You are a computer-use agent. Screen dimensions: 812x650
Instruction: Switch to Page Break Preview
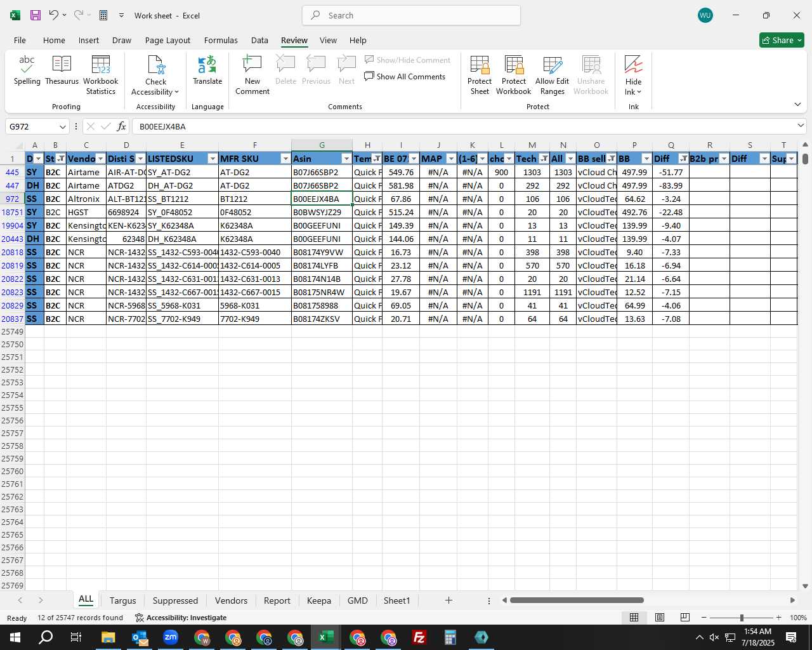pyautogui.click(x=685, y=618)
